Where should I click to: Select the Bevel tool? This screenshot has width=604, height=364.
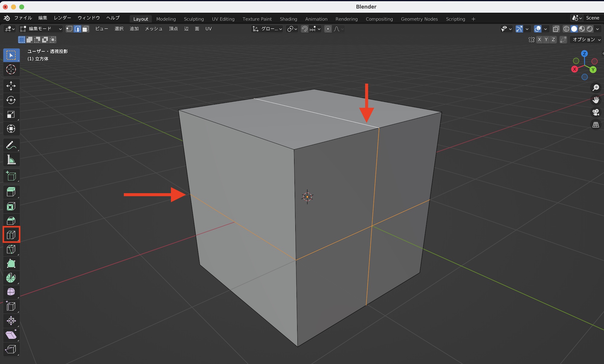tap(11, 221)
